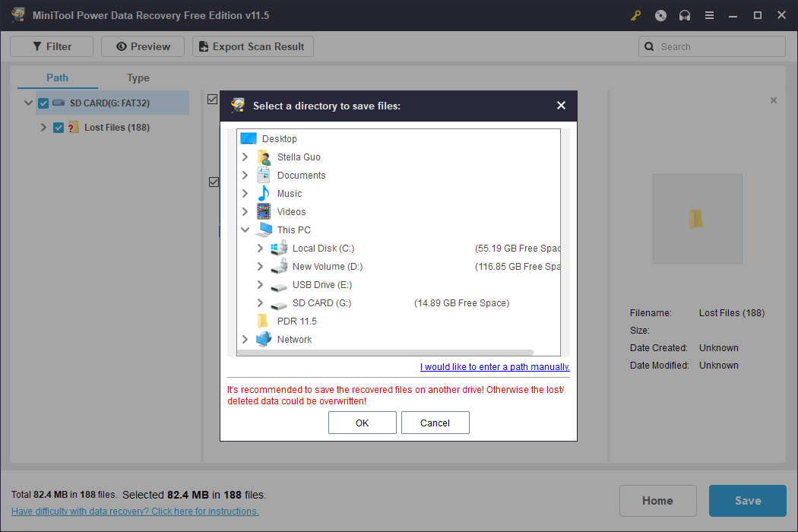Click the Preview button
The image size is (798, 532).
point(143,46)
